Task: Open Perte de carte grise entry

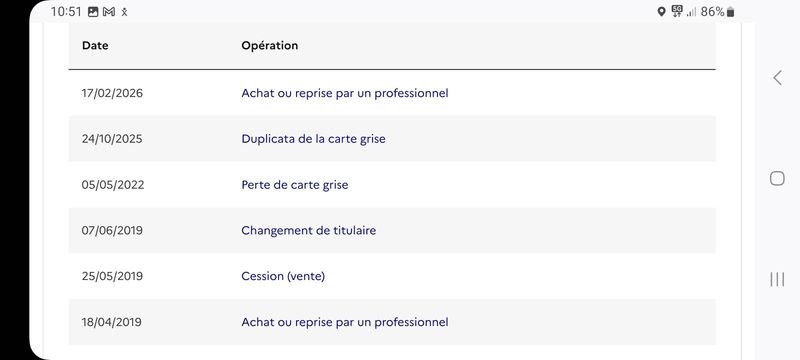Action: click(295, 185)
